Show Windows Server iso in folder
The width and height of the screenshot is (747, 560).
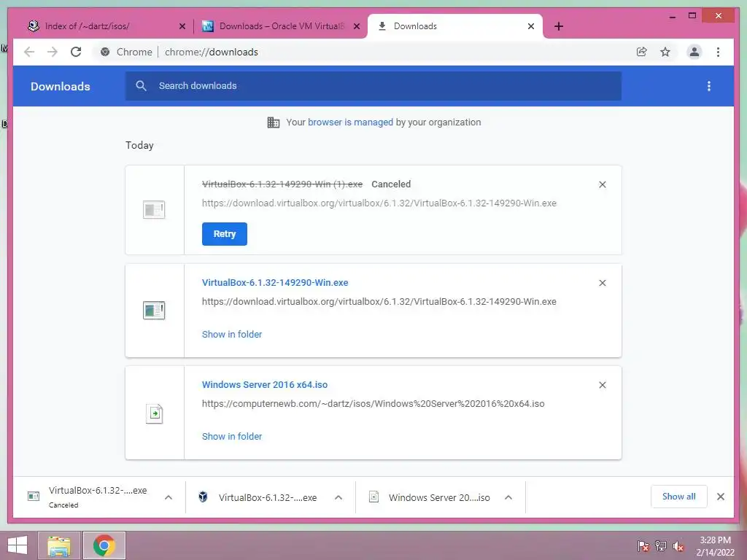pos(232,436)
